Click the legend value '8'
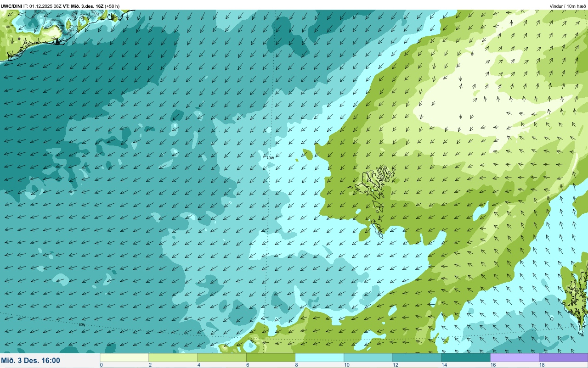 pos(296,365)
